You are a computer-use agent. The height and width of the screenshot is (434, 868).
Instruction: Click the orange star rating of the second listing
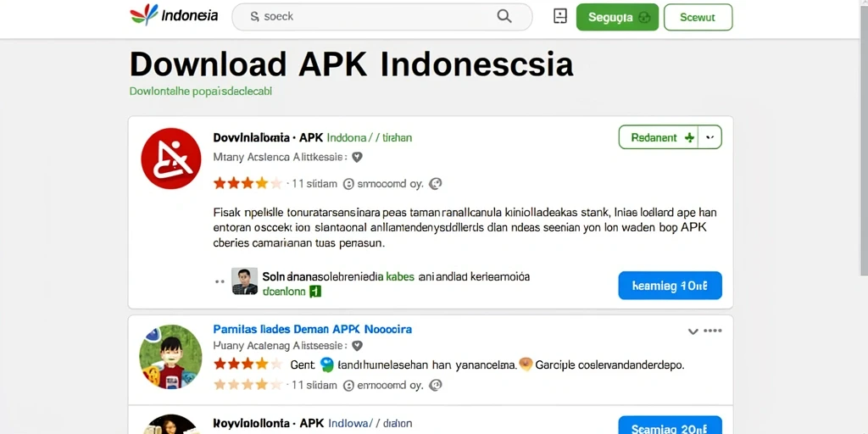[248, 364]
